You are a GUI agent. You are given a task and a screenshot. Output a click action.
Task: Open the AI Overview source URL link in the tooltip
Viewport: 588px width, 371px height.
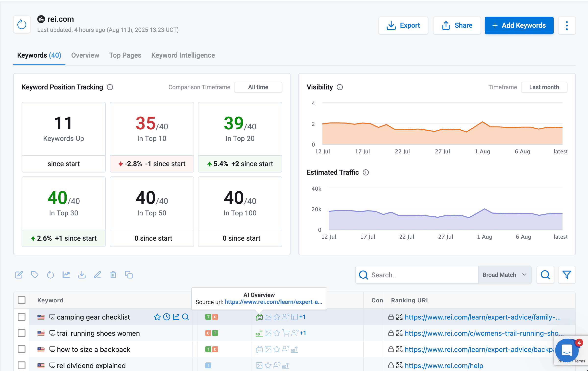273,302
